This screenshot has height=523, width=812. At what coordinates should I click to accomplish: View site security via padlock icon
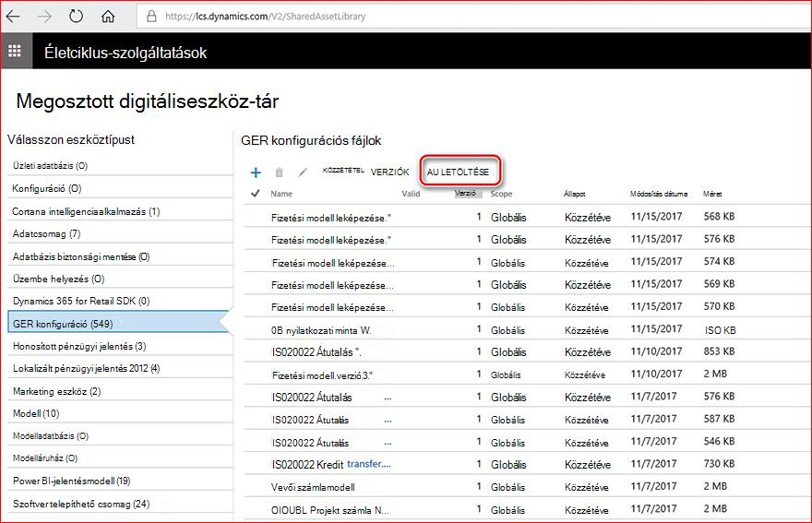pos(151,16)
